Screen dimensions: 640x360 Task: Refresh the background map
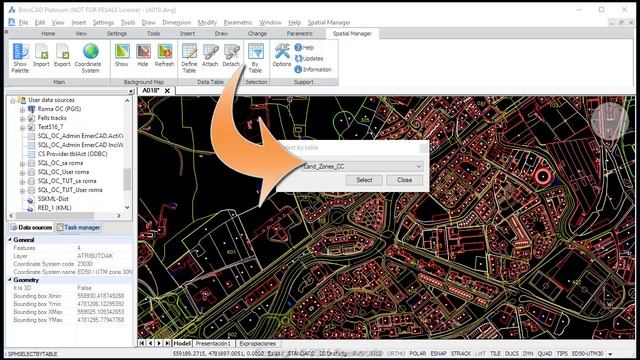tap(164, 56)
